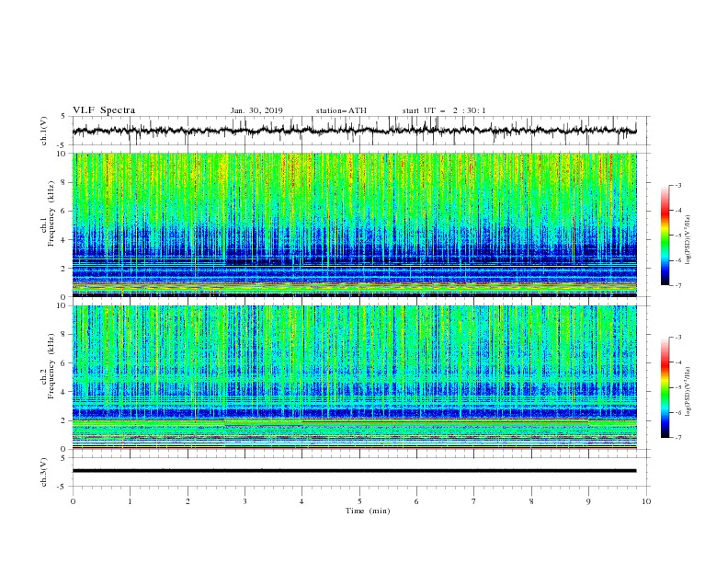Click time axis tick label "1"
Screen dimensions: 728x563
130,501
